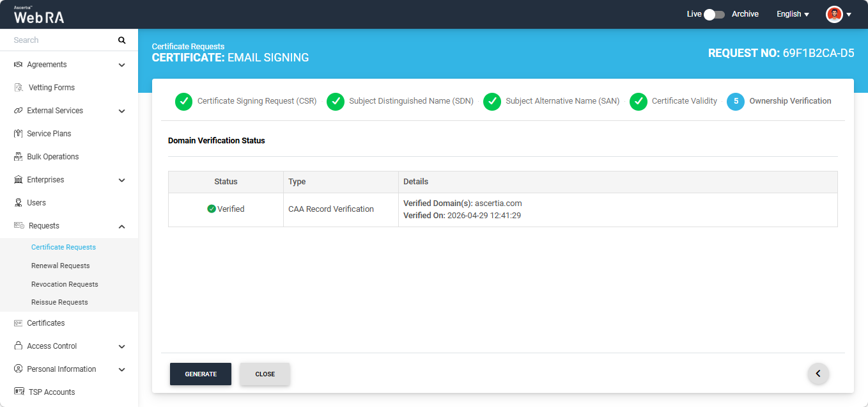Click the search magnifier icon

122,40
